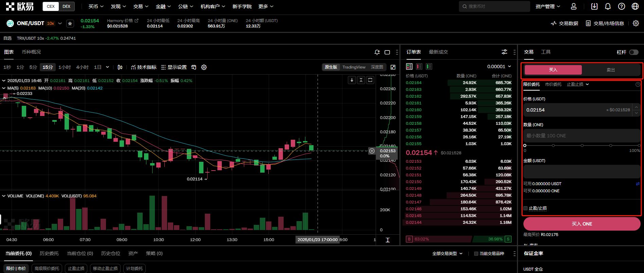The width and height of the screenshot is (644, 273).
Task: Expand the order book precision 0.00001 dropdown
Action: coord(499,66)
